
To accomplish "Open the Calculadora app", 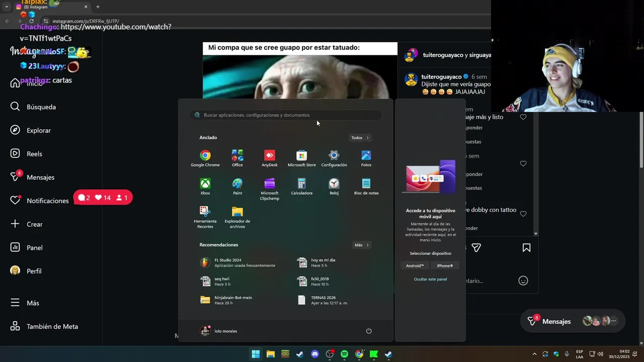I will click(302, 187).
